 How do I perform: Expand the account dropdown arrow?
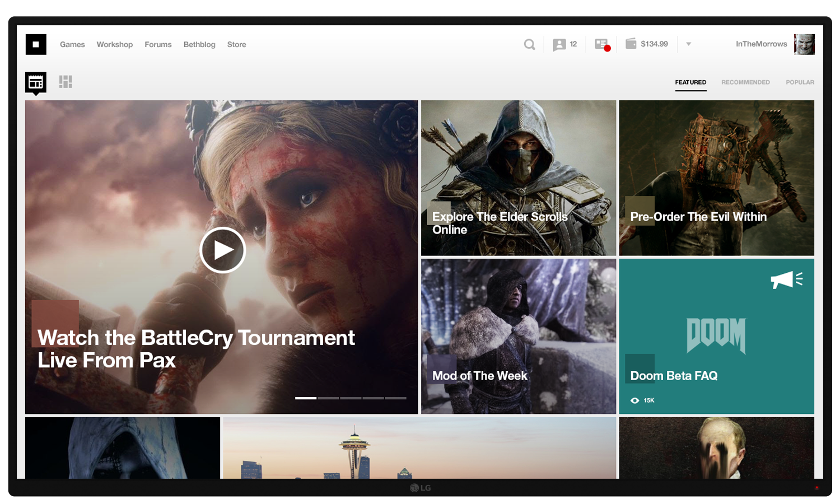pyautogui.click(x=688, y=44)
